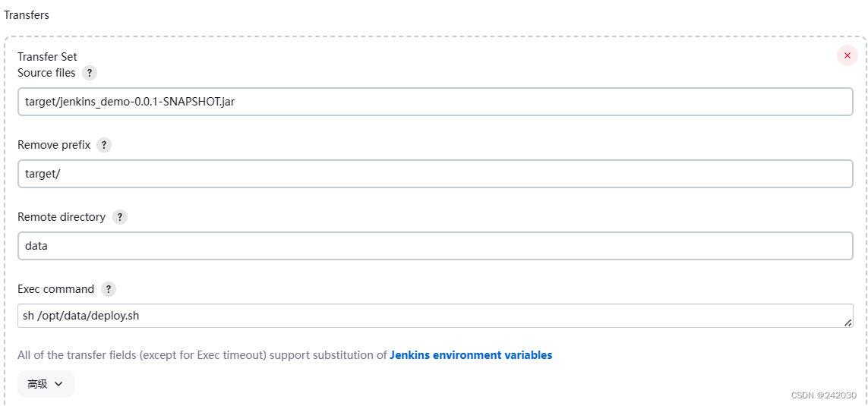
Task: Open the Jenkins environment variables link
Action: (471, 355)
